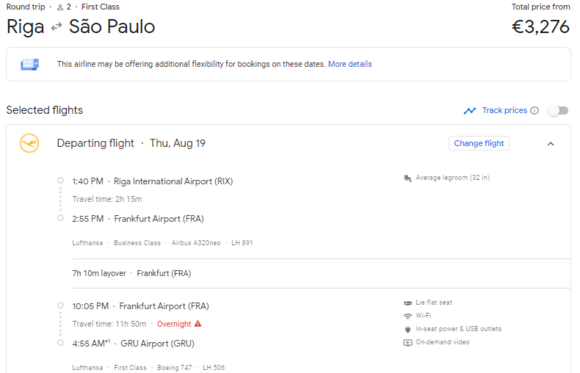The image size is (580, 373).
Task: Open the More details link
Action: (350, 64)
